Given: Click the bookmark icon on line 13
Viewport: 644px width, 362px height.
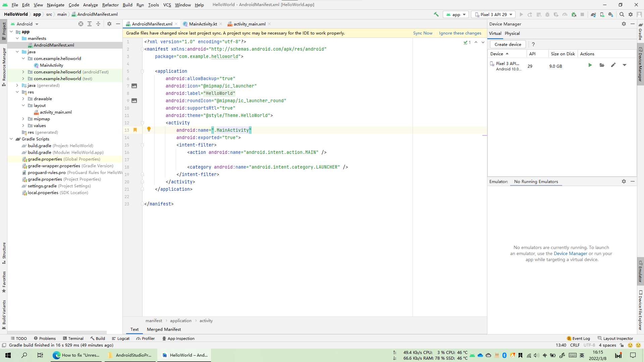Looking at the screenshot, I should (x=135, y=130).
